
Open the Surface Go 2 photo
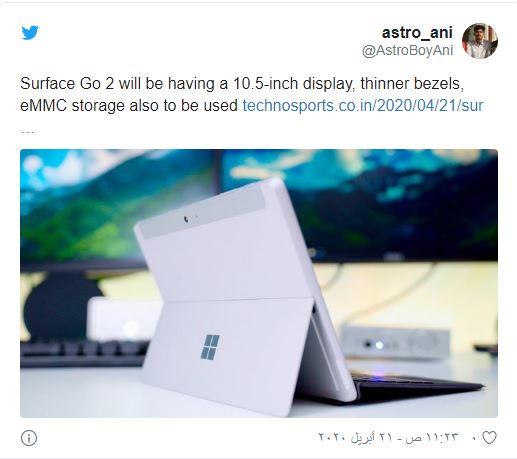259,283
